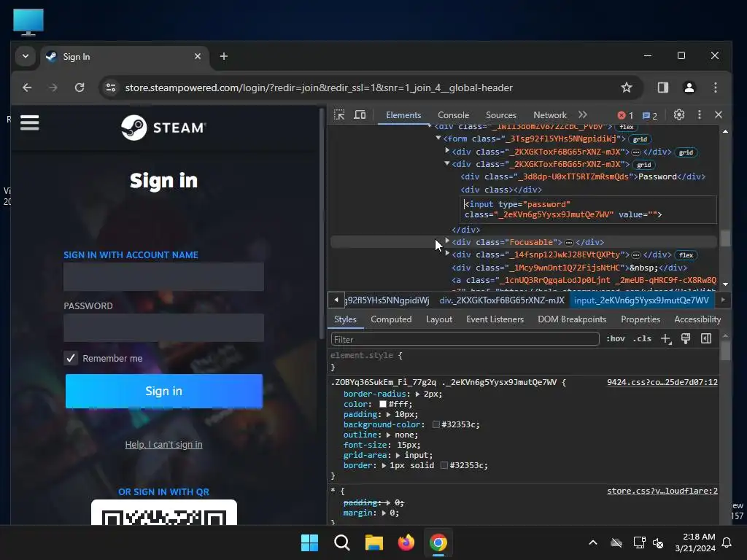Open DevTools settings gear
The height and width of the screenshot is (560, 747).
coord(679,114)
